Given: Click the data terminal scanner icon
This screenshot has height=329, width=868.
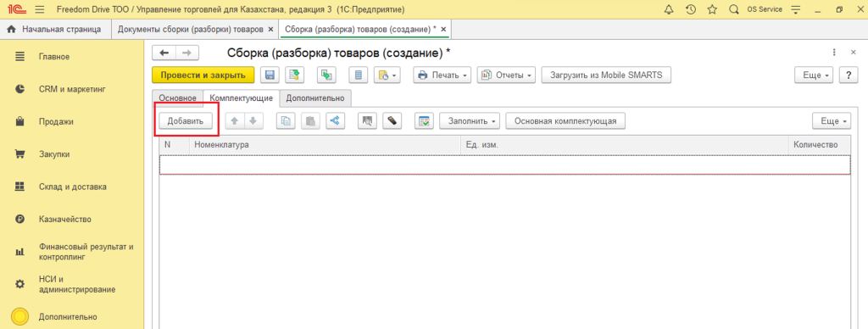Looking at the screenshot, I should [x=392, y=120].
